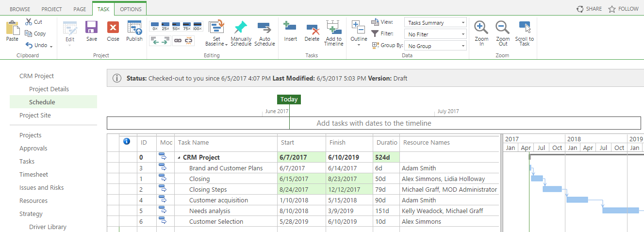
Task: Mark task as 25% complete
Action: (x=165, y=26)
